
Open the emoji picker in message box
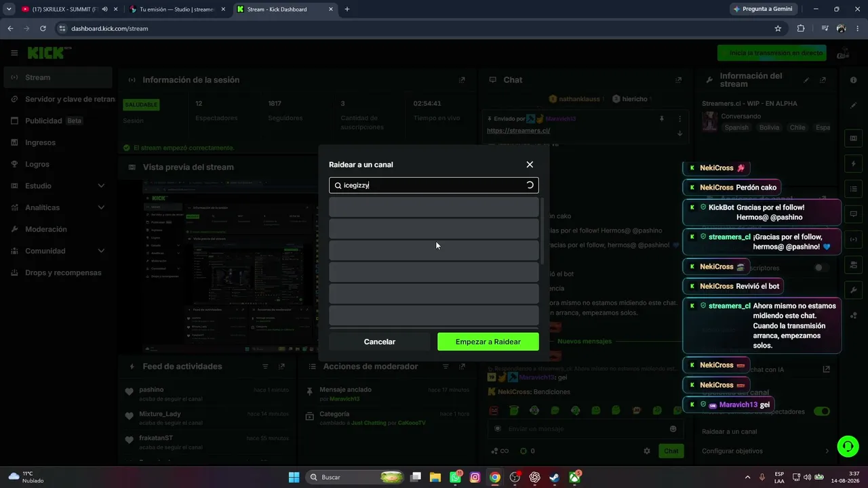673,428
